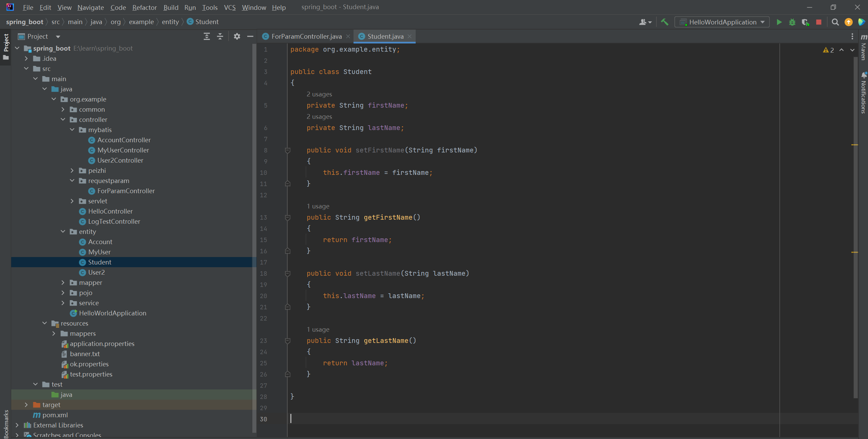Expand the mapper package folder
Viewport: 868px width, 439px height.
click(x=63, y=282)
